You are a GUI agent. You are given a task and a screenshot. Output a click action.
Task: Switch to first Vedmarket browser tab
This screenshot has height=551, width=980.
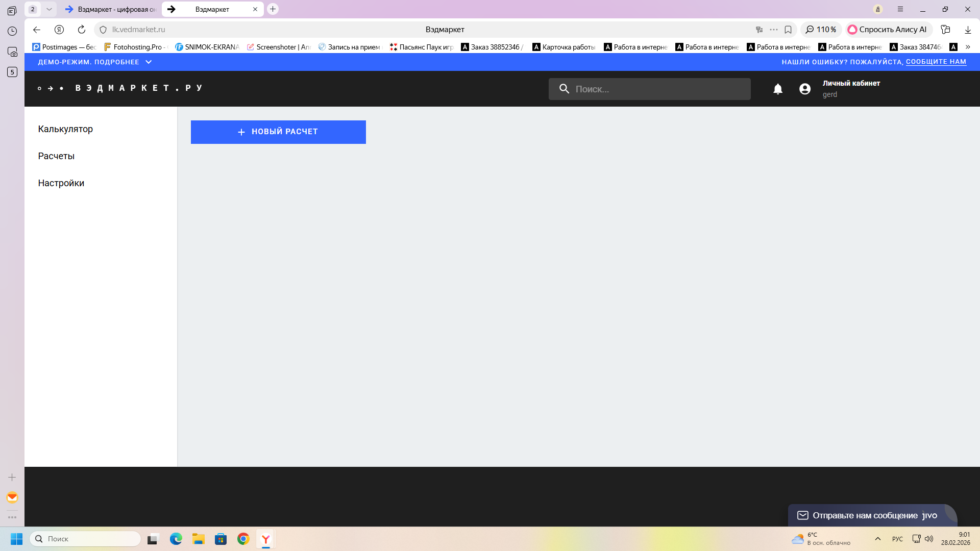[x=111, y=9]
